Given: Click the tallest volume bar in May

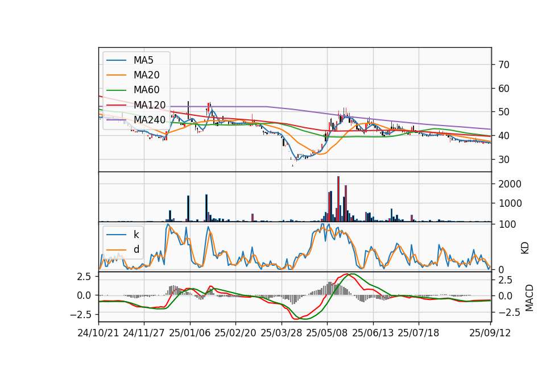Looking at the screenshot, I should point(338,199).
